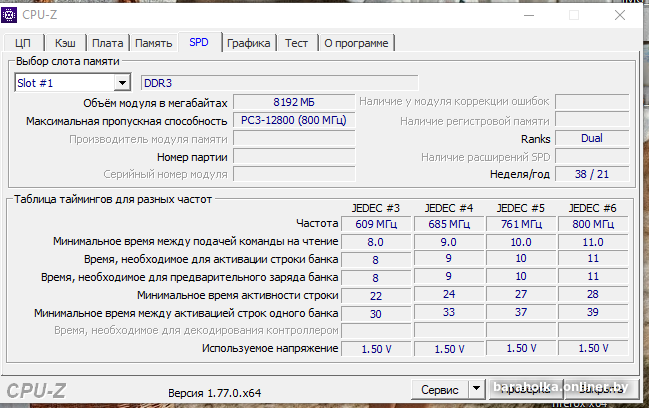Viewport: 649px width, 408px height.
Task: Click the 800 МГц frequency cell in the timings table
Action: (x=593, y=224)
